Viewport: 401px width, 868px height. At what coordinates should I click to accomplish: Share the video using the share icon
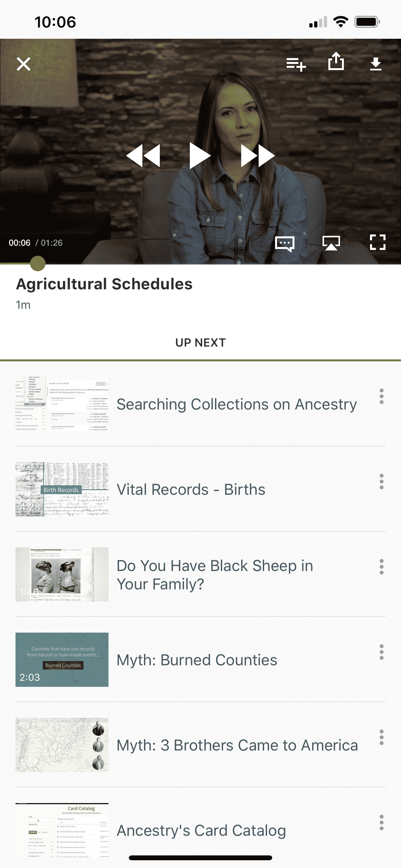pos(336,62)
